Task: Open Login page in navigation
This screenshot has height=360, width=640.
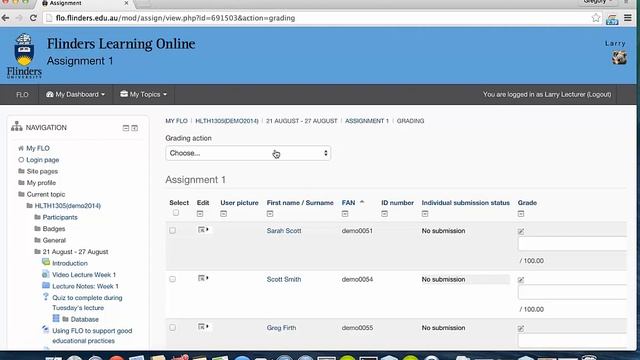Action: tap(43, 160)
